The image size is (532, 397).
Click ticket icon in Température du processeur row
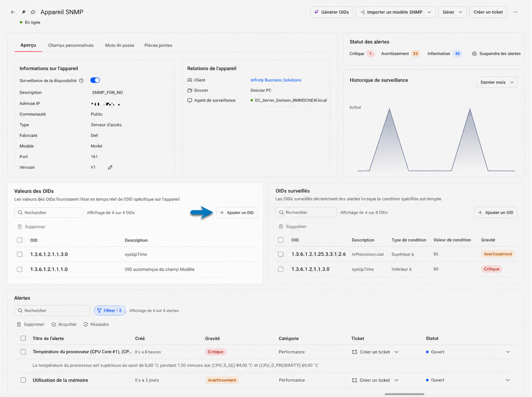[x=354, y=352]
